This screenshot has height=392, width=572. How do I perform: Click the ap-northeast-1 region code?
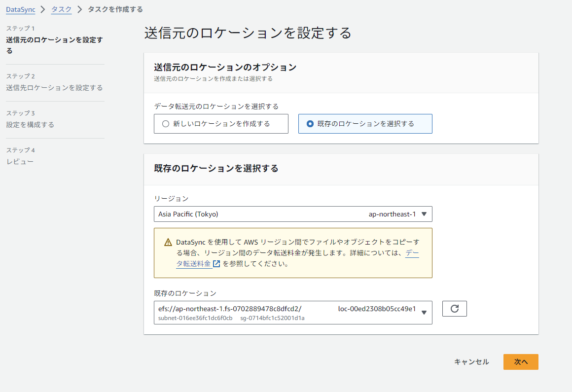click(392, 214)
